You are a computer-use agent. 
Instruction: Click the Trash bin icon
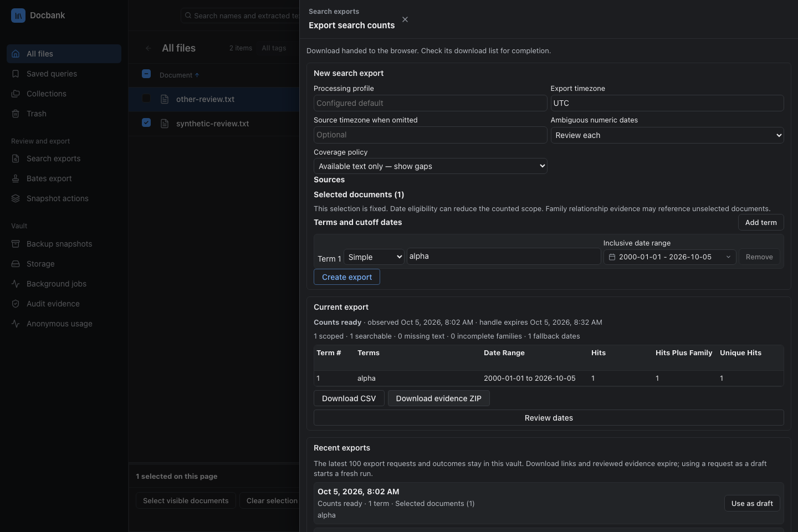click(16, 114)
